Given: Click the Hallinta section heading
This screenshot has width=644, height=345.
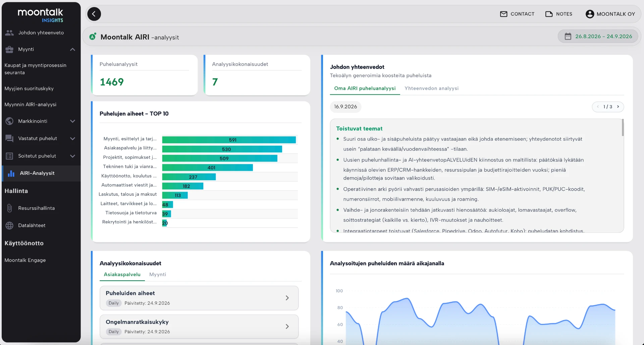Looking at the screenshot, I should point(16,191).
